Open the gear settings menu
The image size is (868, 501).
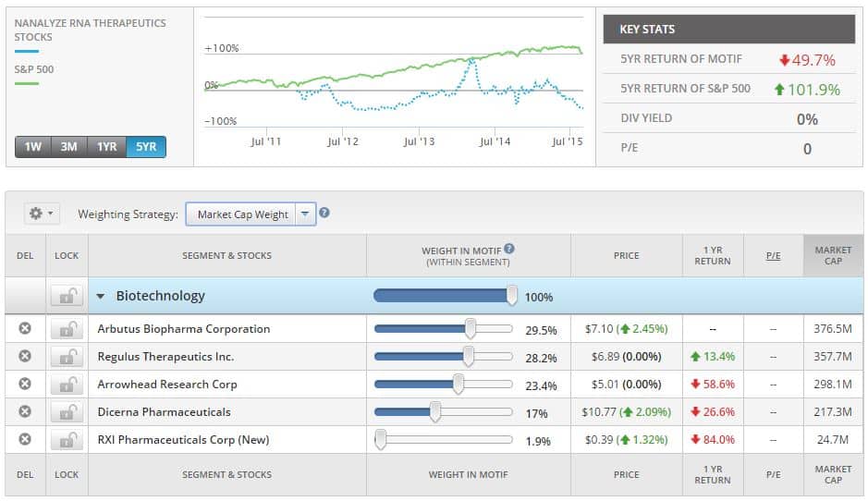pyautogui.click(x=41, y=214)
